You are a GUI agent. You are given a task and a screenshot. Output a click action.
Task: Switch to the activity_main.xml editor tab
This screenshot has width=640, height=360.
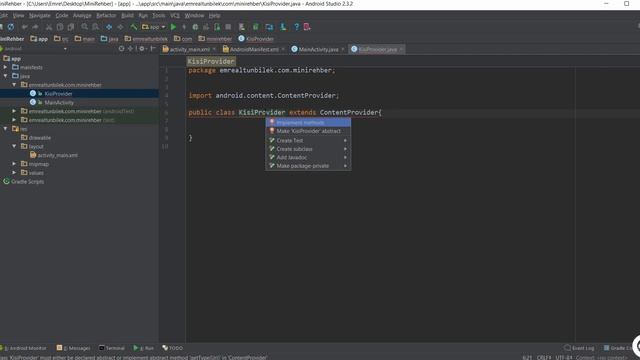189,49
